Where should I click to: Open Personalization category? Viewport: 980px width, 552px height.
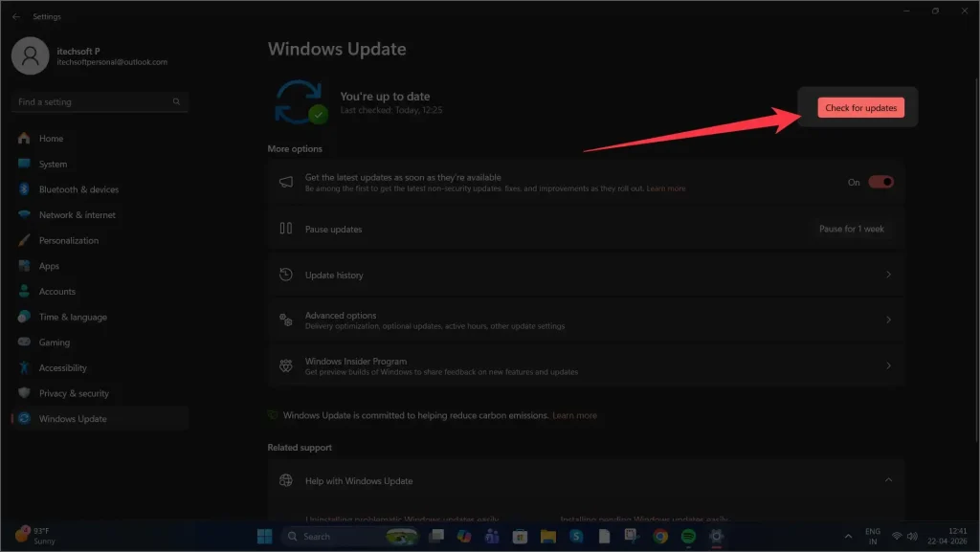coord(100,240)
